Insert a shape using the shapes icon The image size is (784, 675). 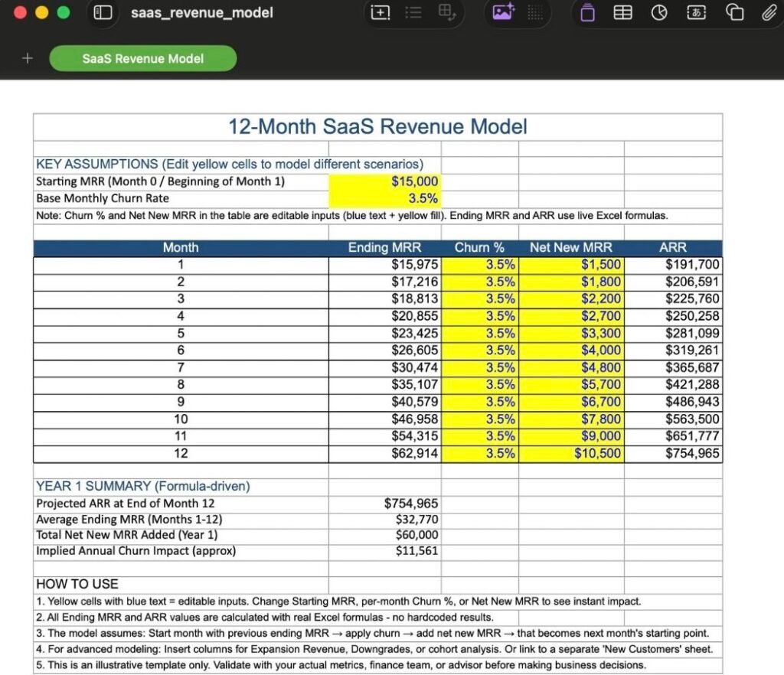(734, 12)
